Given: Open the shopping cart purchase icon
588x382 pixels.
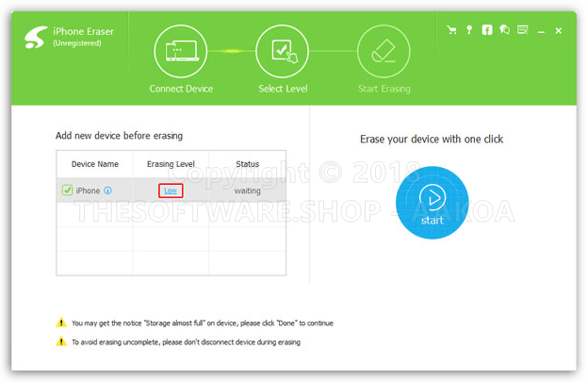Looking at the screenshot, I should point(452,30).
